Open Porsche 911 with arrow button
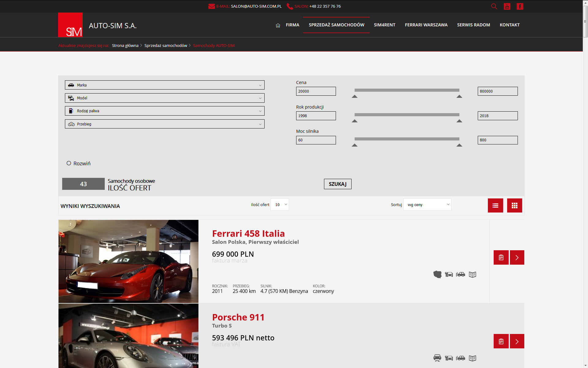This screenshot has height=368, width=588. 517,341
